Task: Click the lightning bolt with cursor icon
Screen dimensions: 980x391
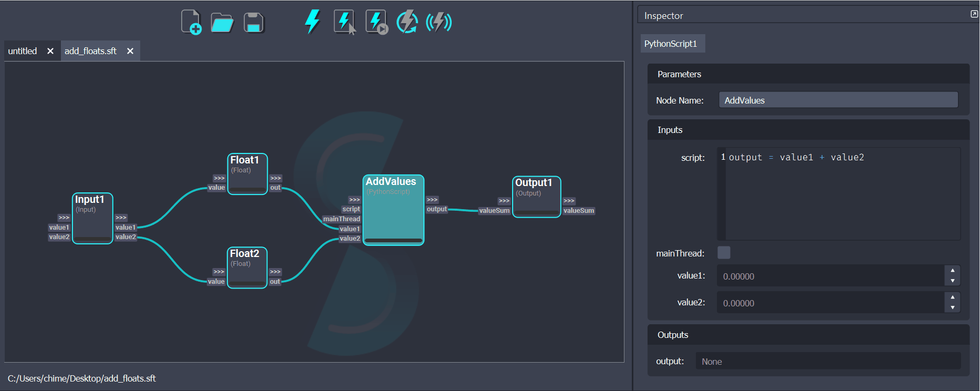Action: 345,22
